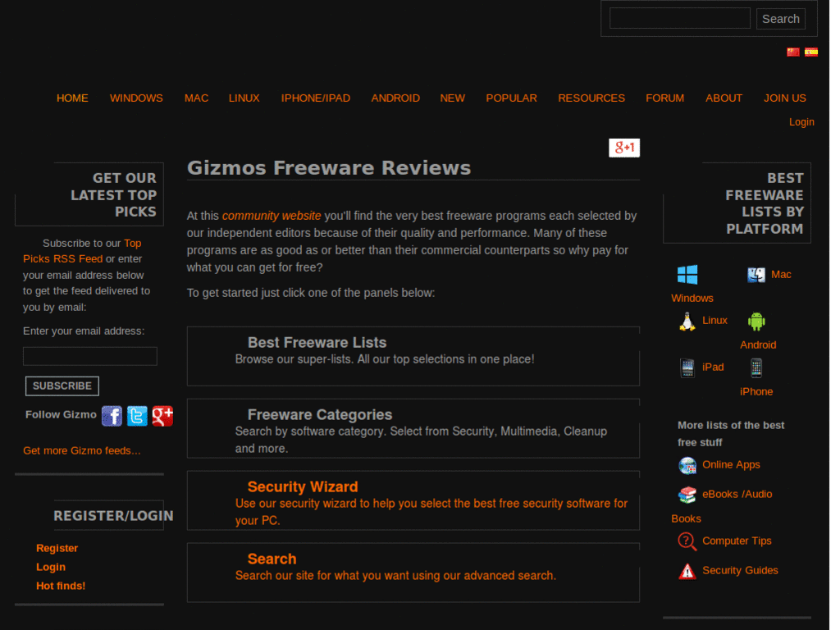Click the Online Apps globe icon
The width and height of the screenshot is (840, 630).
click(x=687, y=466)
